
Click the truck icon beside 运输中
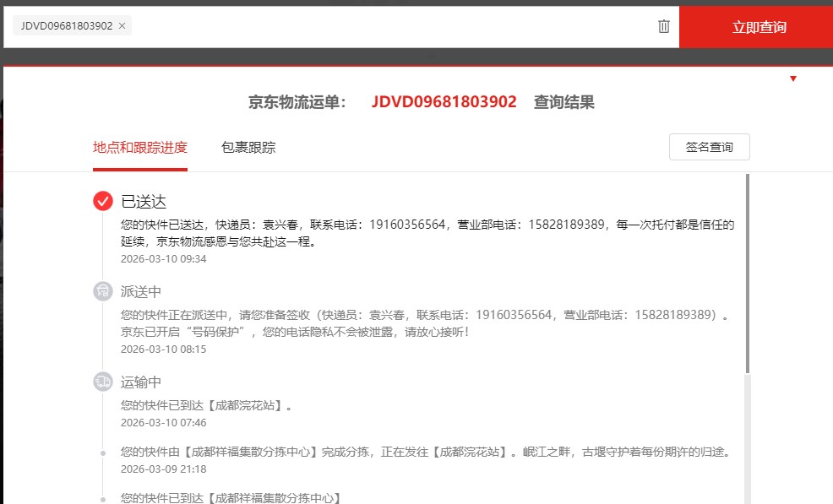[103, 382]
